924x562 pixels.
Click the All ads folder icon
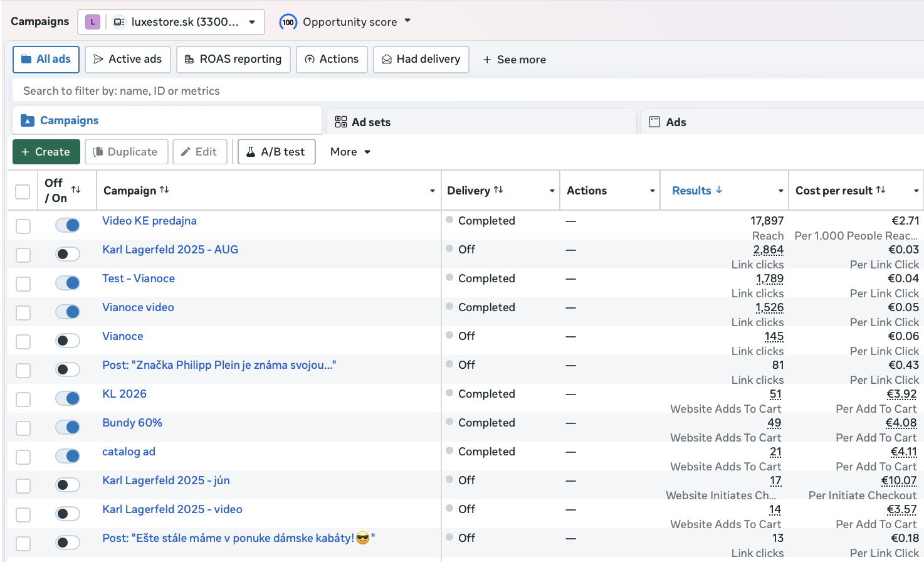click(26, 59)
